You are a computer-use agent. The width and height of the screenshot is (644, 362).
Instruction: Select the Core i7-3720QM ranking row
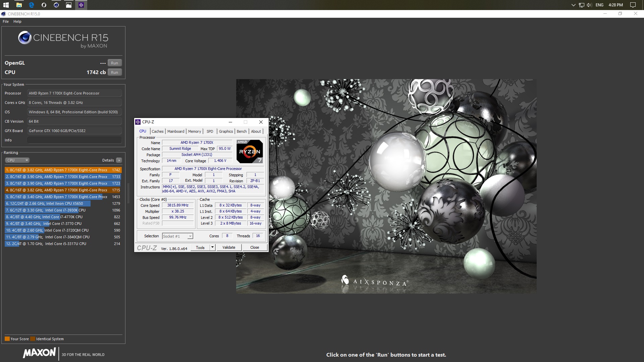[x=63, y=230]
